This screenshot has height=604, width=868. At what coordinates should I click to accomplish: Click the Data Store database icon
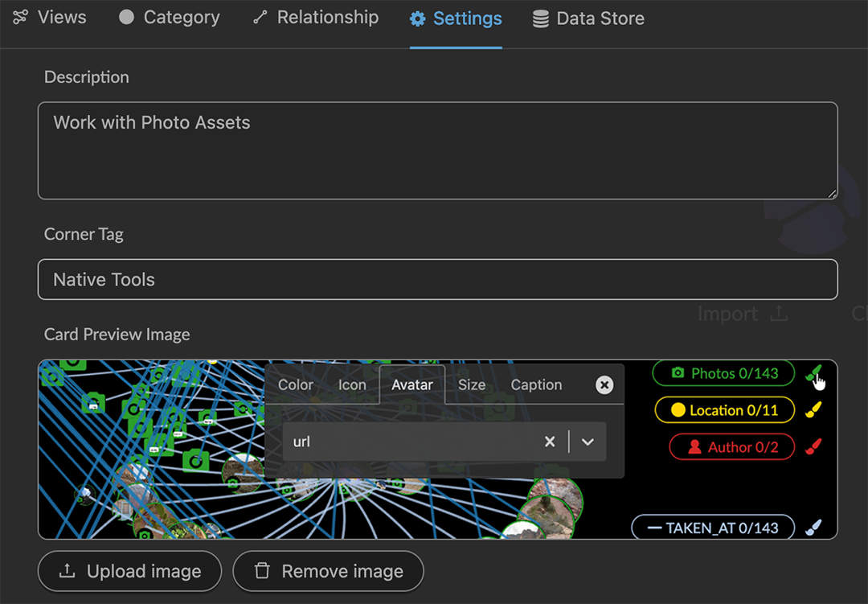541,18
